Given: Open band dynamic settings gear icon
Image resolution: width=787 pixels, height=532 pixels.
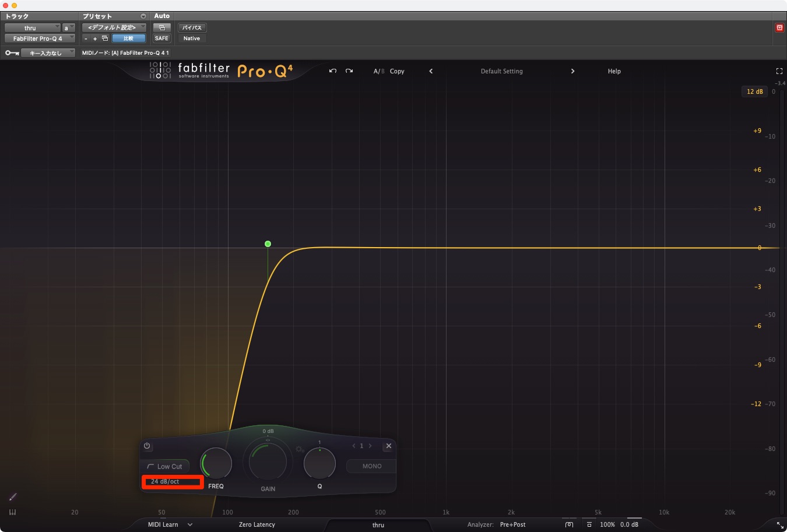Looking at the screenshot, I should point(299,449).
